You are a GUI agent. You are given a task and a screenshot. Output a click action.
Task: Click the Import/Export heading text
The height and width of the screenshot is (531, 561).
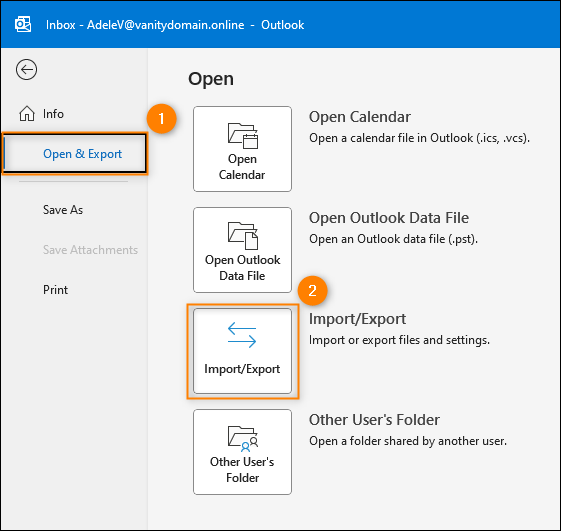[357, 319]
